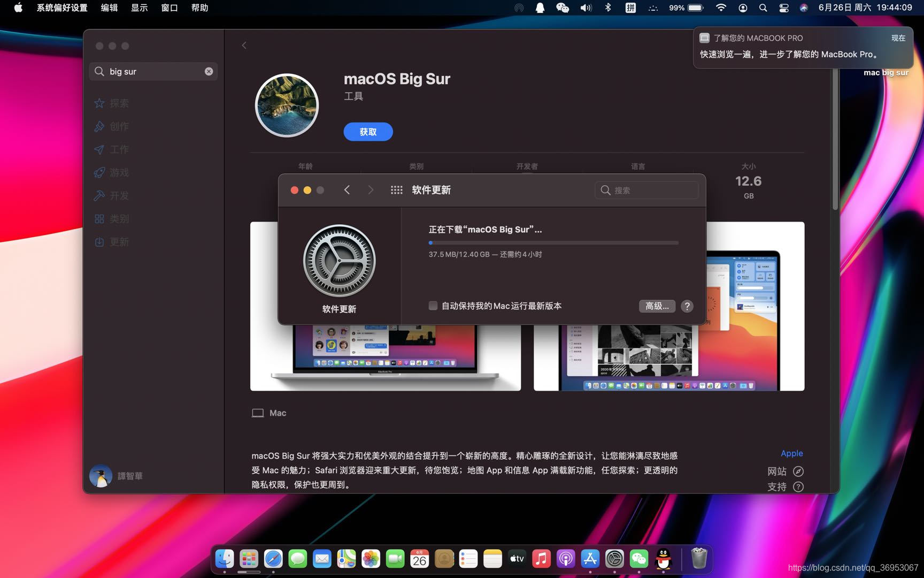Open WeChat from the Dock
This screenshot has width=924, height=578.
coord(639,559)
